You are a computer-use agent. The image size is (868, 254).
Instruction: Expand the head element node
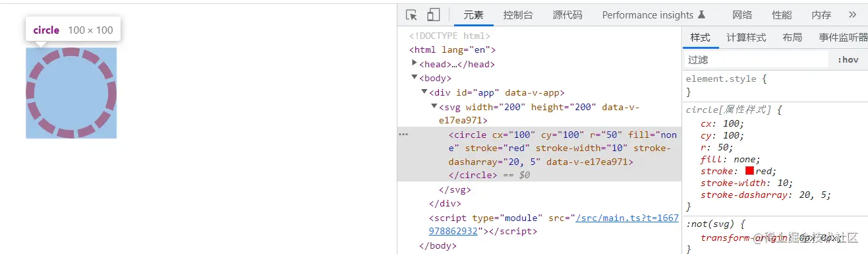click(x=414, y=63)
